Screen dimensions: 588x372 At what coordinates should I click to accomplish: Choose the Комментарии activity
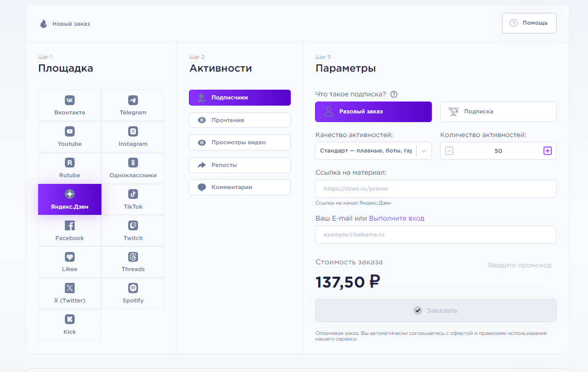click(x=240, y=188)
